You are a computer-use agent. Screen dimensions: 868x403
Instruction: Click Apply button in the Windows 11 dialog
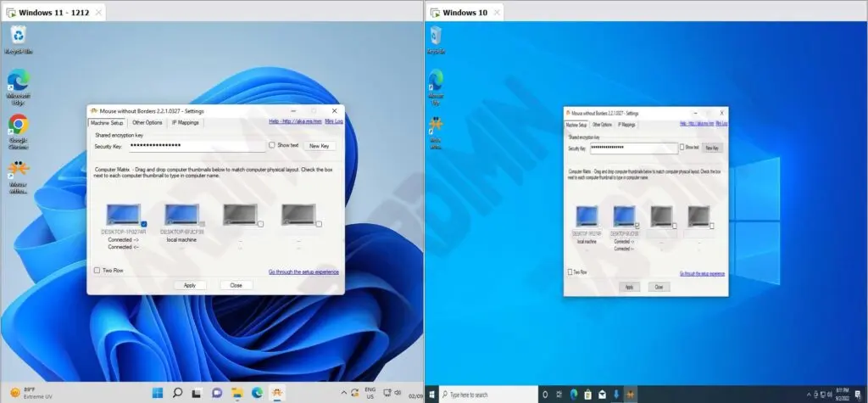click(190, 285)
